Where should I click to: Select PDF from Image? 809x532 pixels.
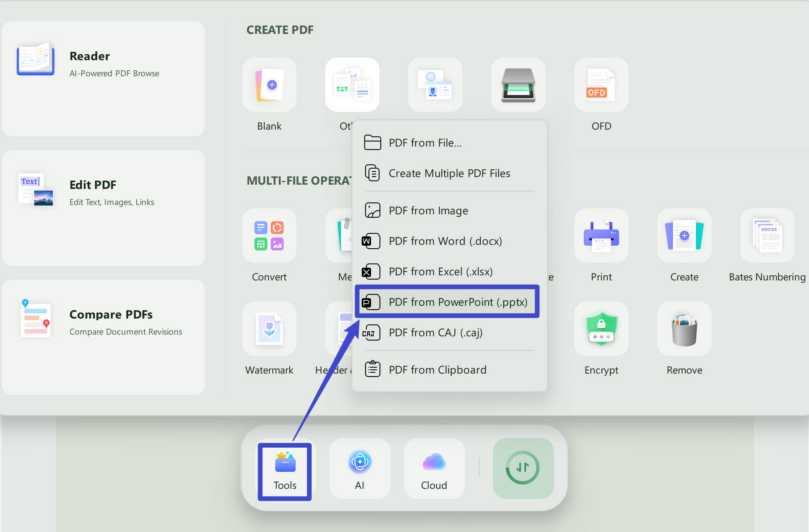click(450, 211)
